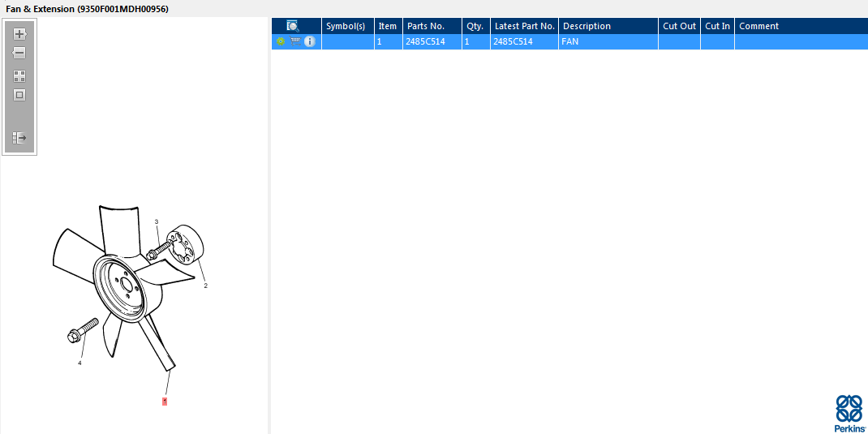
Task: Select the FAN description cell
Action: tap(608, 41)
